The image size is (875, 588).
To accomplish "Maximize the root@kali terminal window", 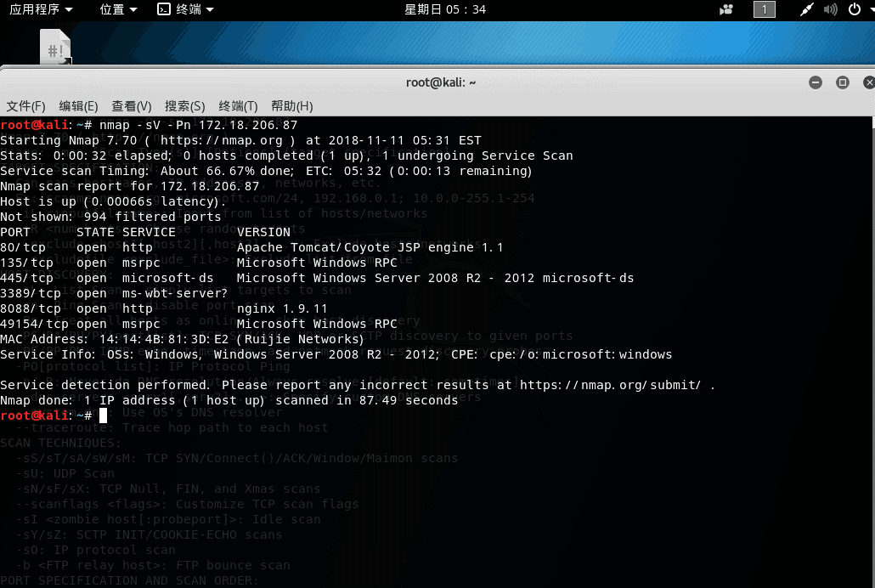I will point(843,82).
